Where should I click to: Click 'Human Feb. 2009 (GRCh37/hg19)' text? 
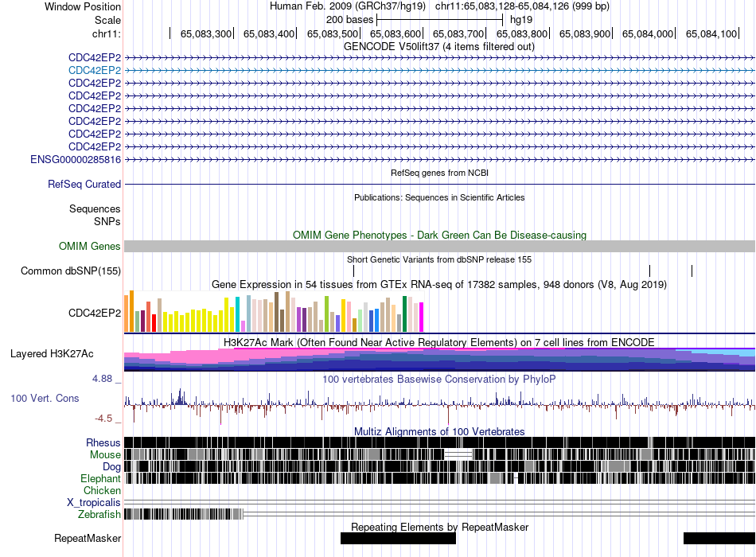(348, 6)
